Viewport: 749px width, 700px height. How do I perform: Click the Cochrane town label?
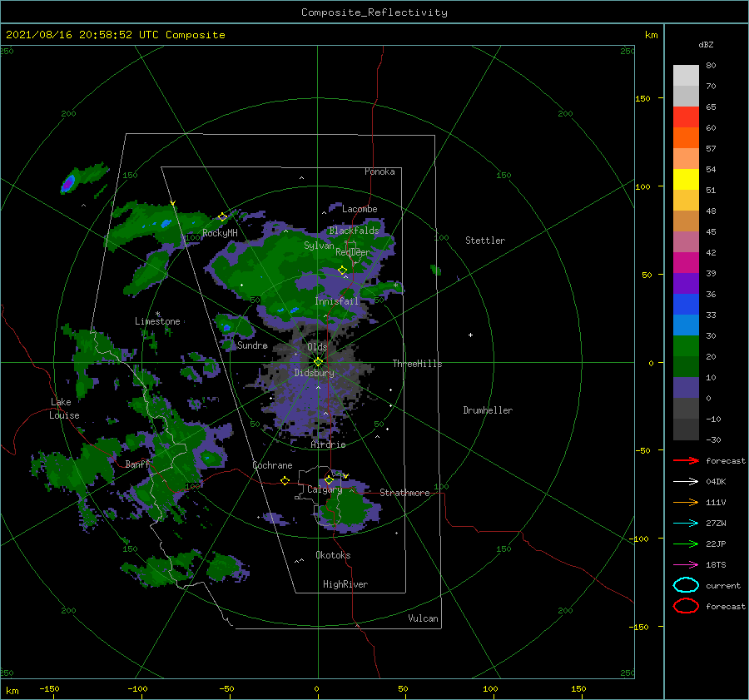pyautogui.click(x=272, y=465)
